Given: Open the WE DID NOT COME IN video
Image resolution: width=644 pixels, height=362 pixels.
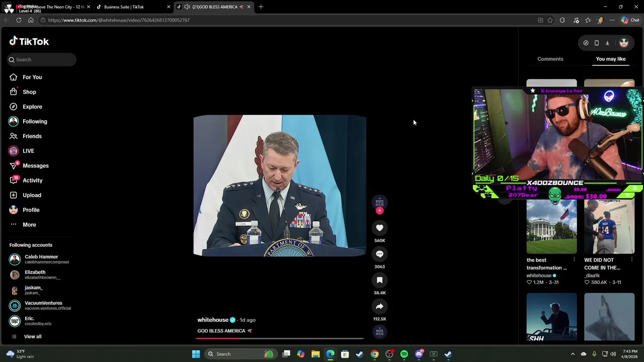Looking at the screenshot, I should tap(609, 226).
